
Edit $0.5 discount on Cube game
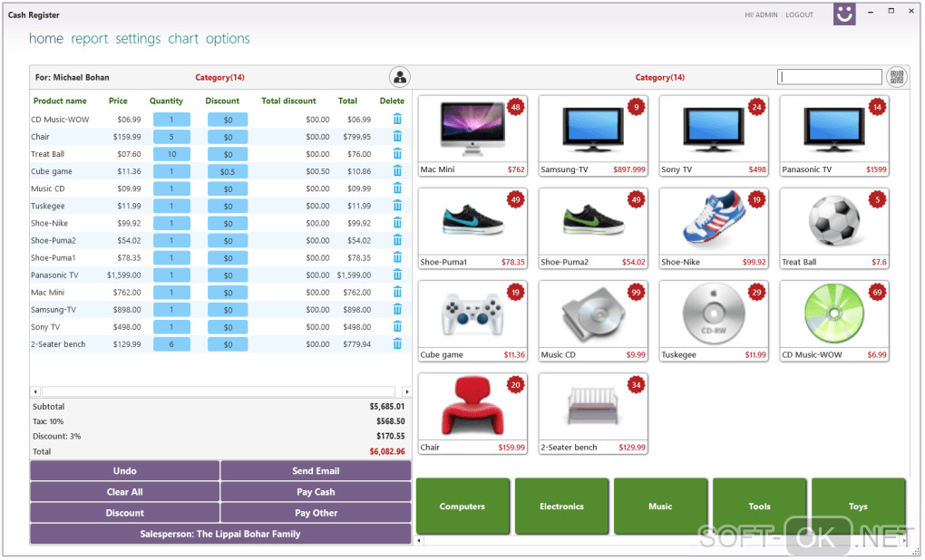tap(228, 171)
